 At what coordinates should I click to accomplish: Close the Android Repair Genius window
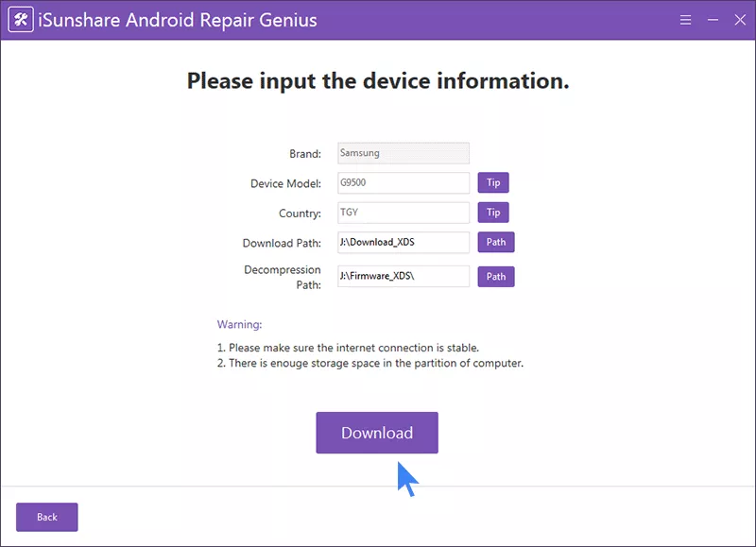pyautogui.click(x=740, y=20)
